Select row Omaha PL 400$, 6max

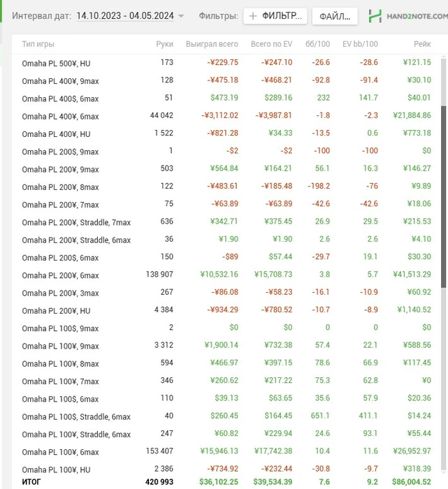coord(226,98)
